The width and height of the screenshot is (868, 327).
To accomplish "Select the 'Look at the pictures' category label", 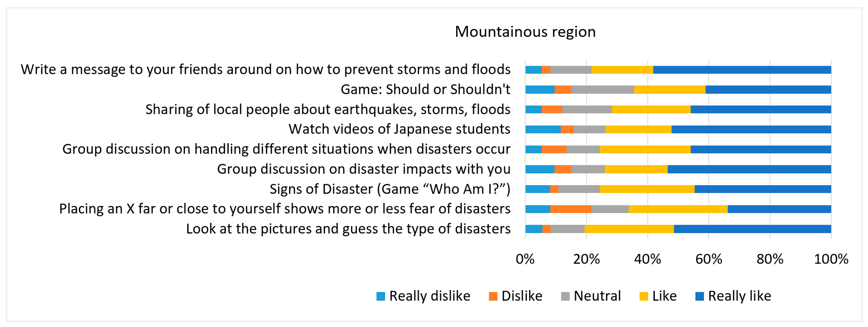I will coord(348,229).
